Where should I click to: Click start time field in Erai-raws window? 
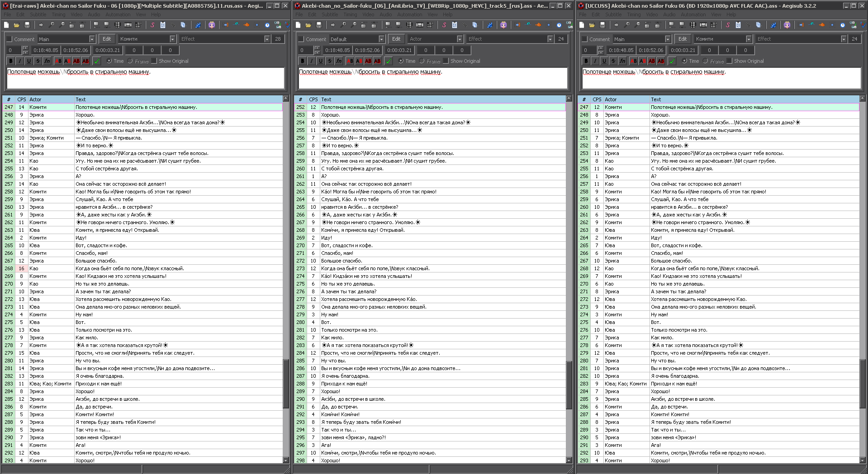(46, 50)
